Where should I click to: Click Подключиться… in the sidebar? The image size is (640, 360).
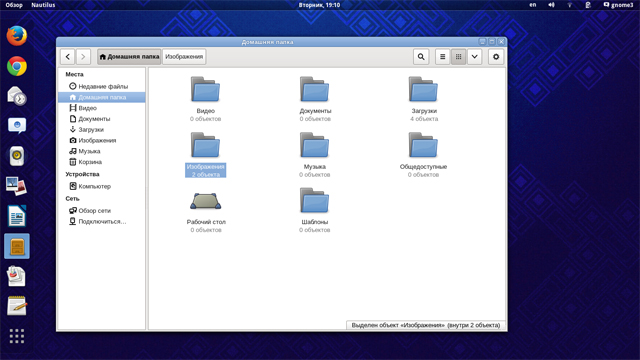(x=102, y=222)
